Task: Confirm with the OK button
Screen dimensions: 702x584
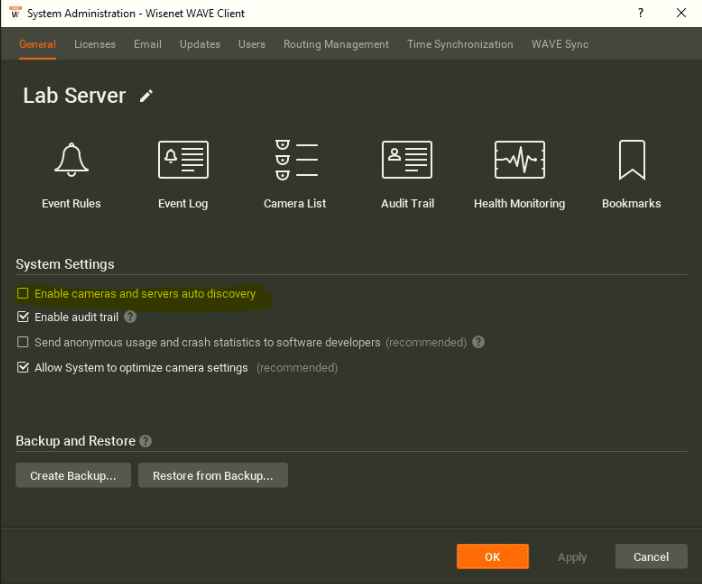Action: tap(492, 557)
